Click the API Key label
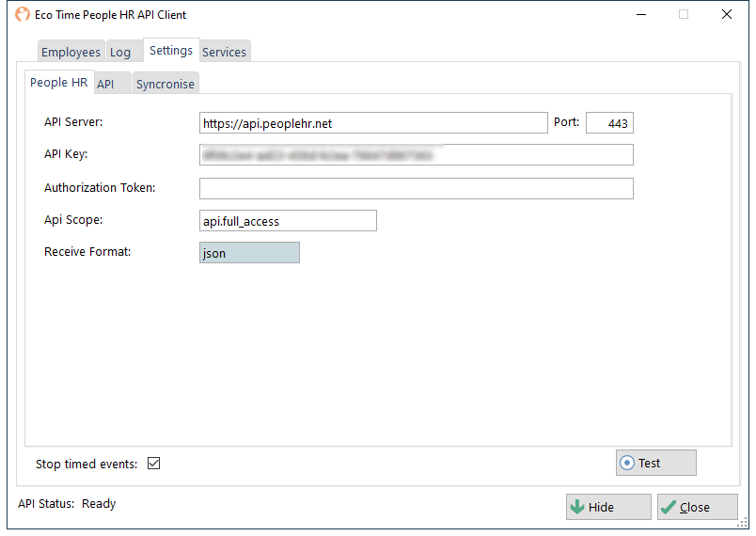The height and width of the screenshot is (536, 756). pyautogui.click(x=66, y=154)
